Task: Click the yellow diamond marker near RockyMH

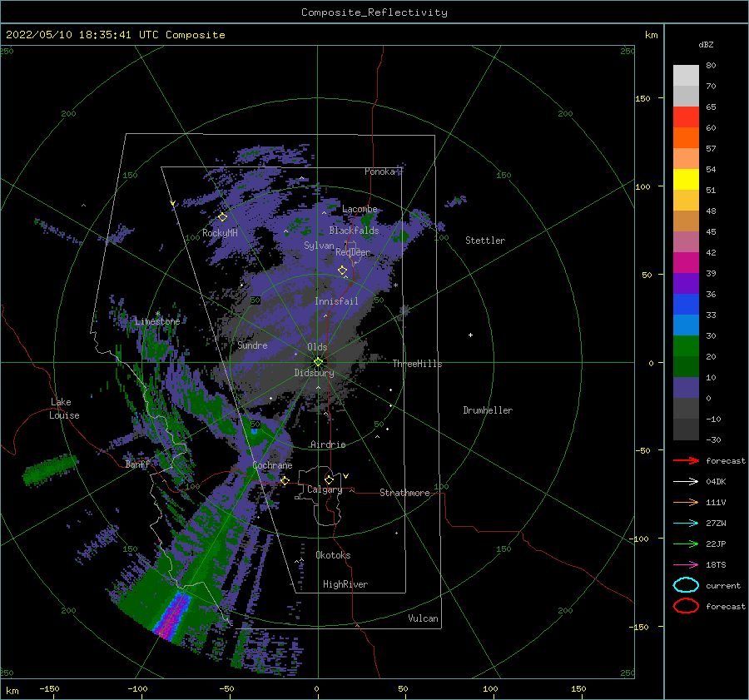Action: pos(222,217)
